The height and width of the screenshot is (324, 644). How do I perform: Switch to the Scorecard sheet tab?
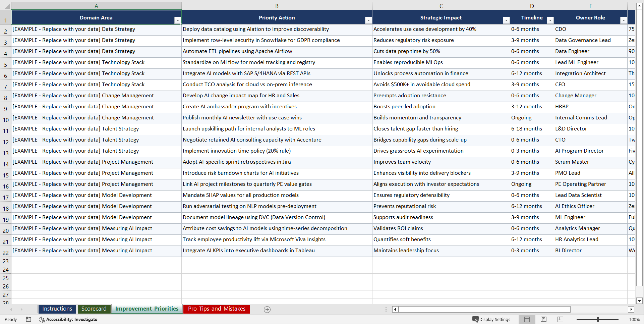click(94, 309)
